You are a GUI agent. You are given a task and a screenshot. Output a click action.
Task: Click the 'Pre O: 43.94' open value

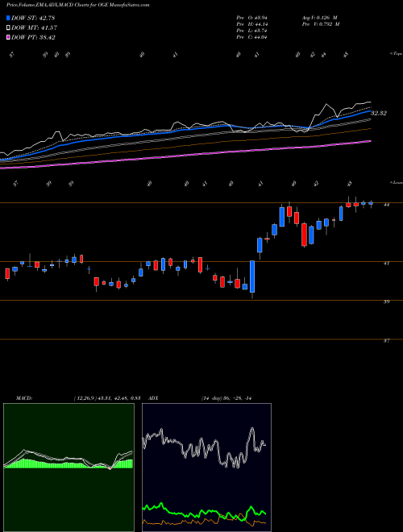pyautogui.click(x=251, y=18)
